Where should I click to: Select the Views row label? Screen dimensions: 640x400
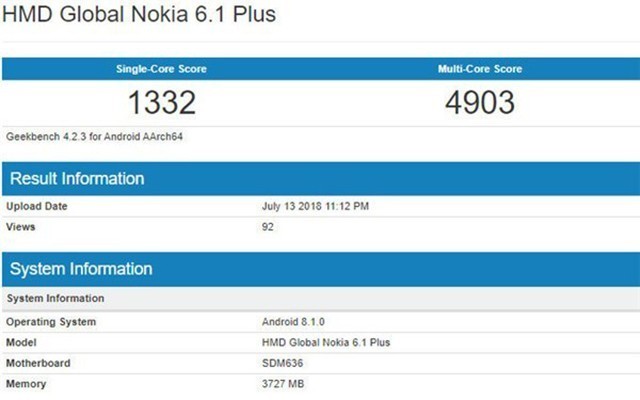[21, 227]
